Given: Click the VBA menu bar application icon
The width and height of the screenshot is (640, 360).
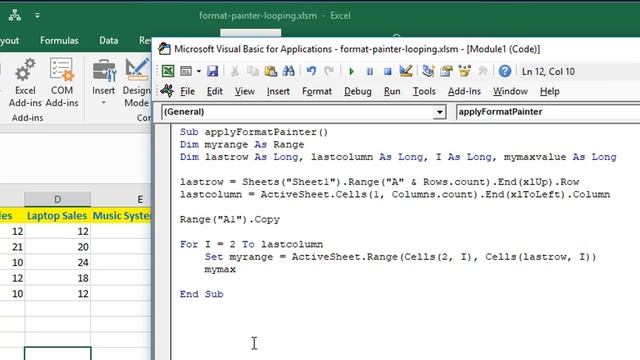Looking at the screenshot, I should coord(167,90).
